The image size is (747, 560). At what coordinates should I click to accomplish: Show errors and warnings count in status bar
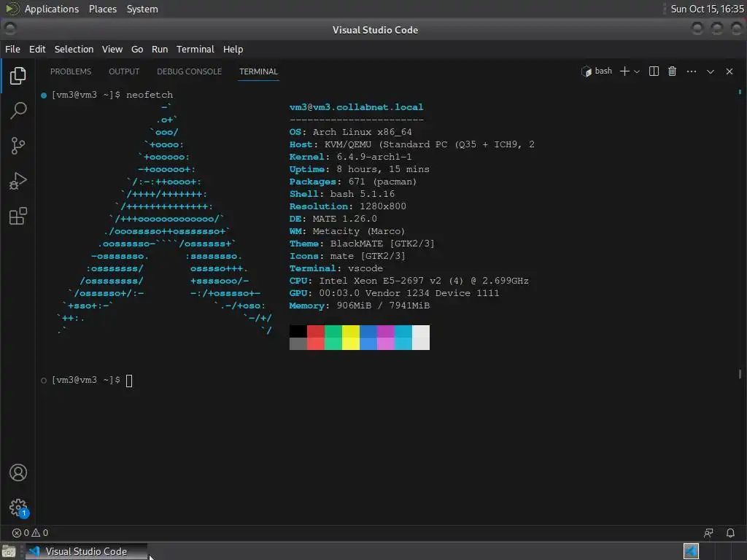(x=30, y=533)
